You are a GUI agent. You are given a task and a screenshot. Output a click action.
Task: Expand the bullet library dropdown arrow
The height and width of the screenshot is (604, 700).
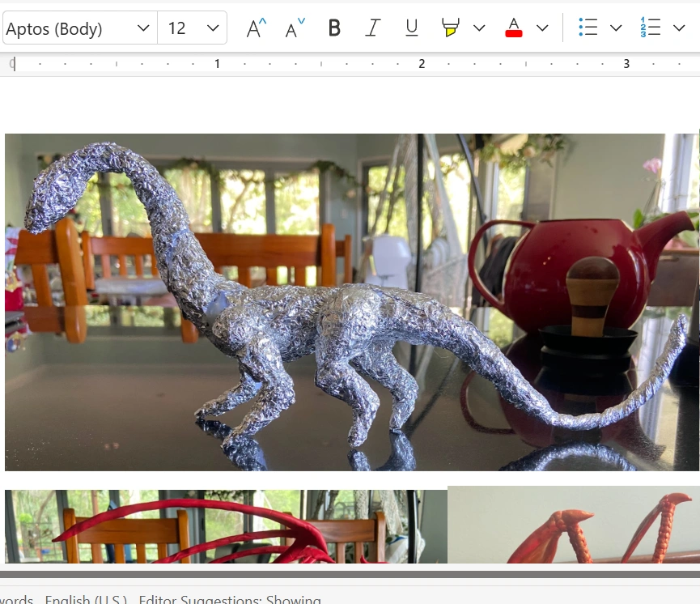tap(616, 28)
